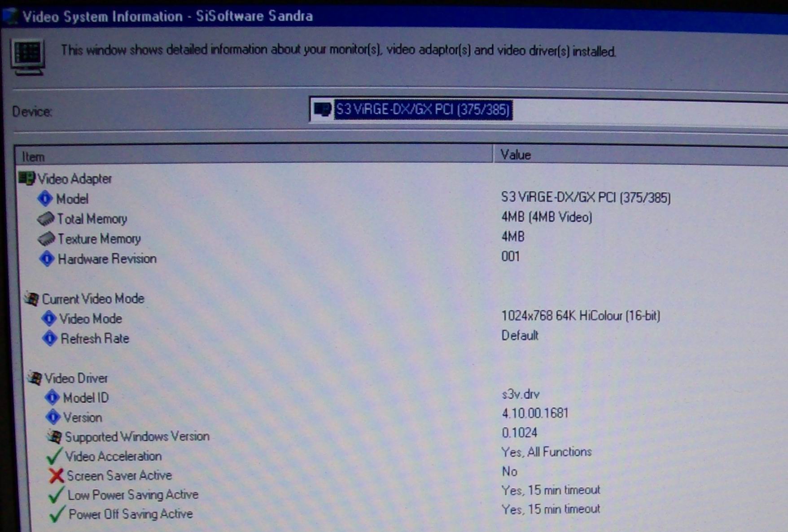Click green check for Low Power Saving Active
788x532 pixels.
click(x=57, y=495)
